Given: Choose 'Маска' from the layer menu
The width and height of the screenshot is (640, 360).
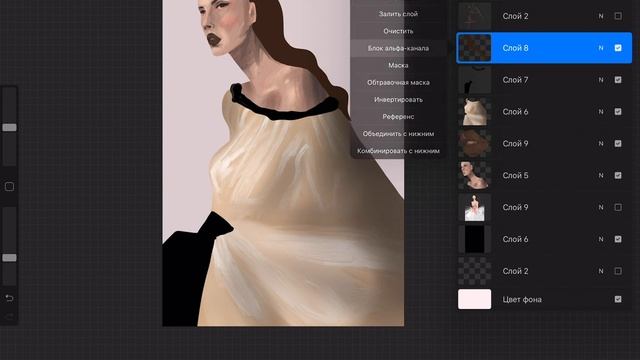Looking at the screenshot, I should click(x=398, y=65).
